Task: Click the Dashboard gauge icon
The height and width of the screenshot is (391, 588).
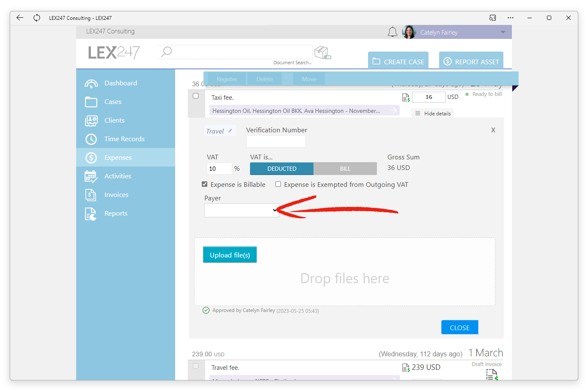Action: 91,84
